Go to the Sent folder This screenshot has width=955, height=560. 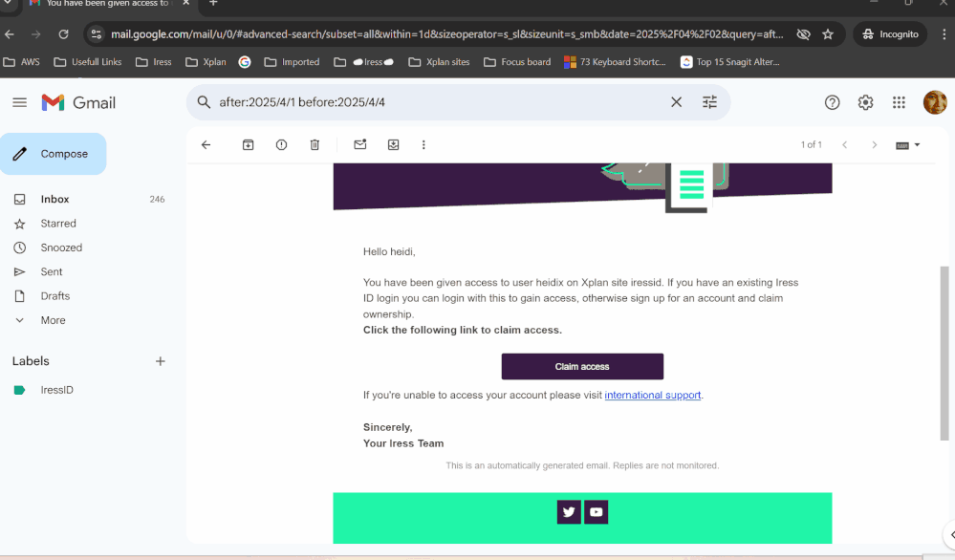(52, 271)
